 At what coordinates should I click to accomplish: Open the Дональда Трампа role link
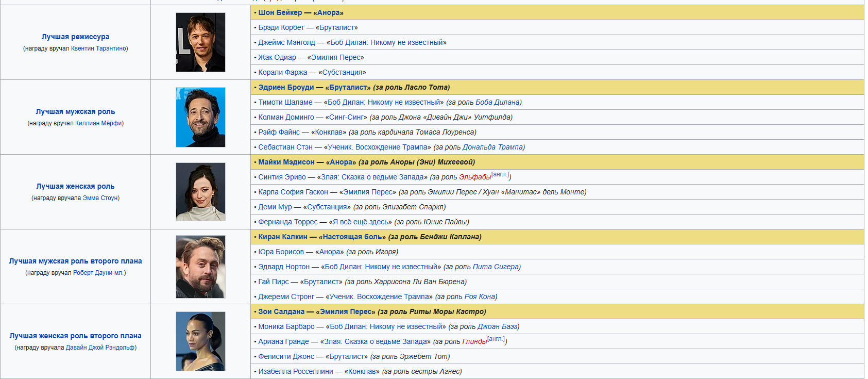[x=493, y=147]
